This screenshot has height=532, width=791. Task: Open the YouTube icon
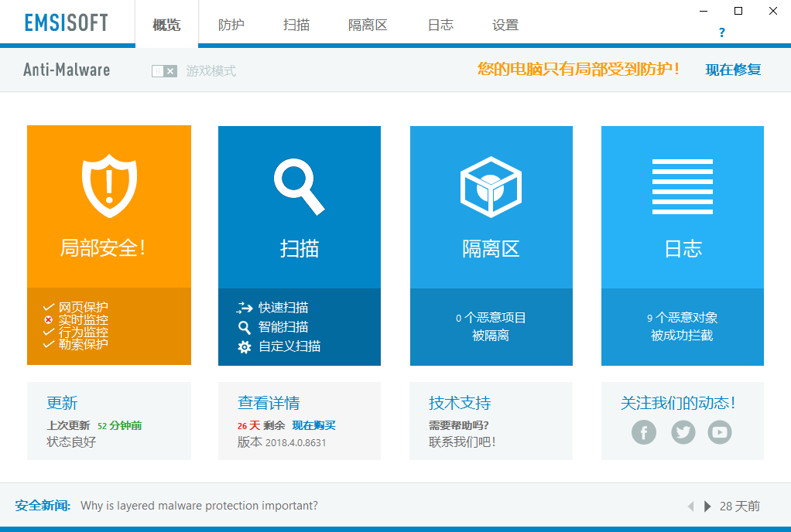[719, 431]
